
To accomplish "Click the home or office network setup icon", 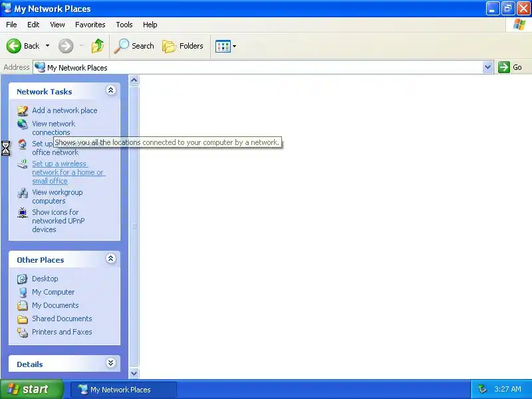I will (23, 144).
